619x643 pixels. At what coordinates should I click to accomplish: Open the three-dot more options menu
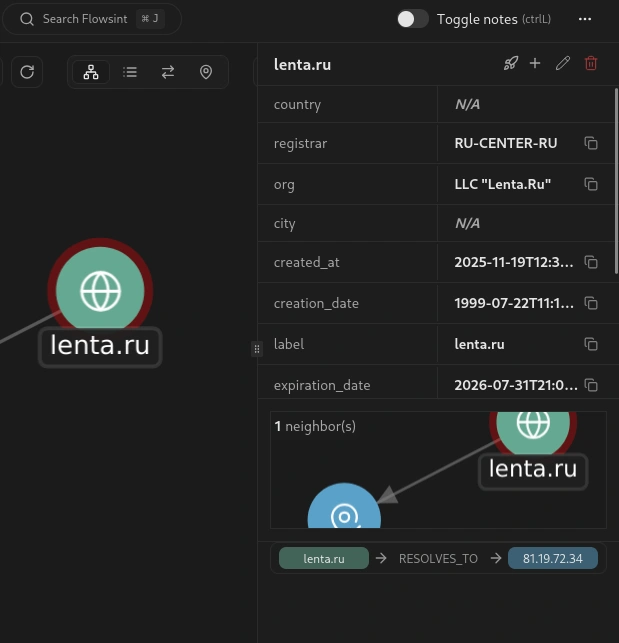point(585,19)
